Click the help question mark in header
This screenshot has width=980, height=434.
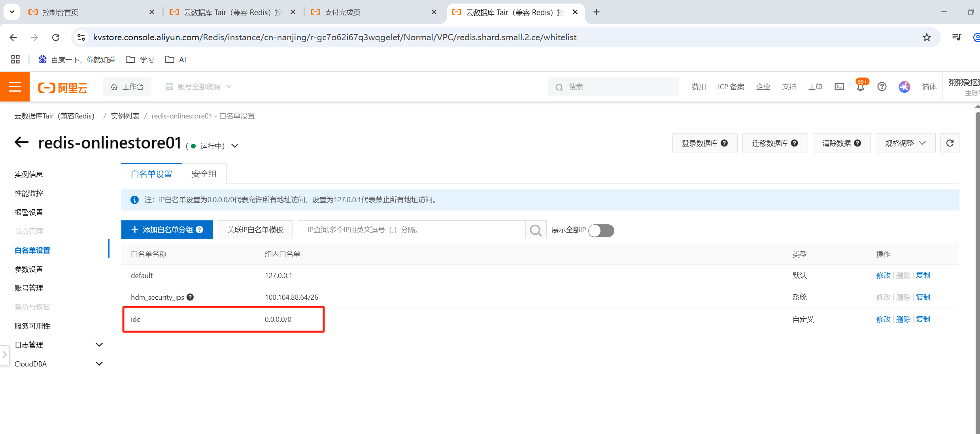[x=882, y=86]
